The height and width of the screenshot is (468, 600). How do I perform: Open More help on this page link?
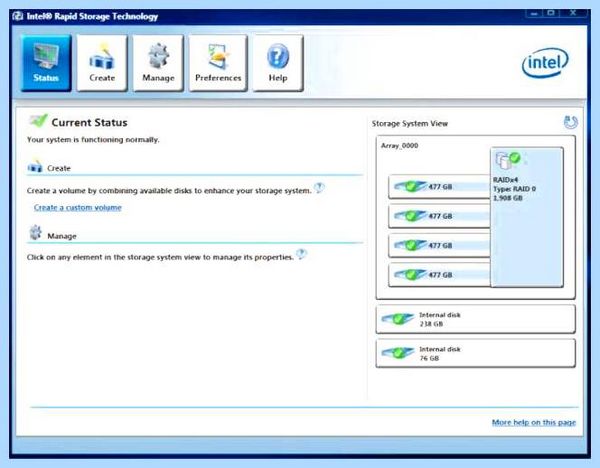[x=534, y=422]
